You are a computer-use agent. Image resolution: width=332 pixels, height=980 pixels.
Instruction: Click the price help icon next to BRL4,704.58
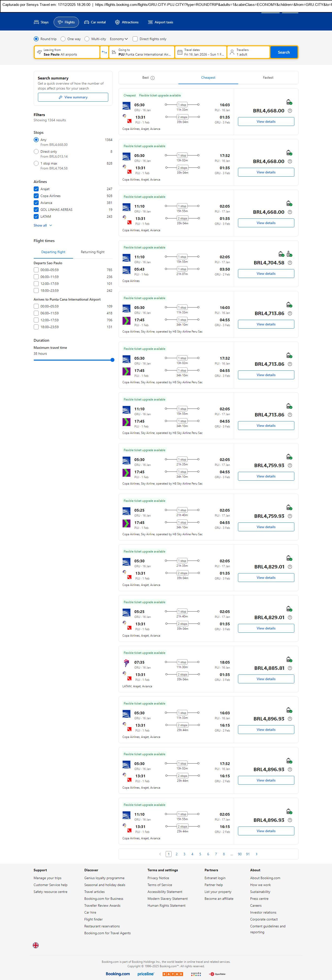290,263
